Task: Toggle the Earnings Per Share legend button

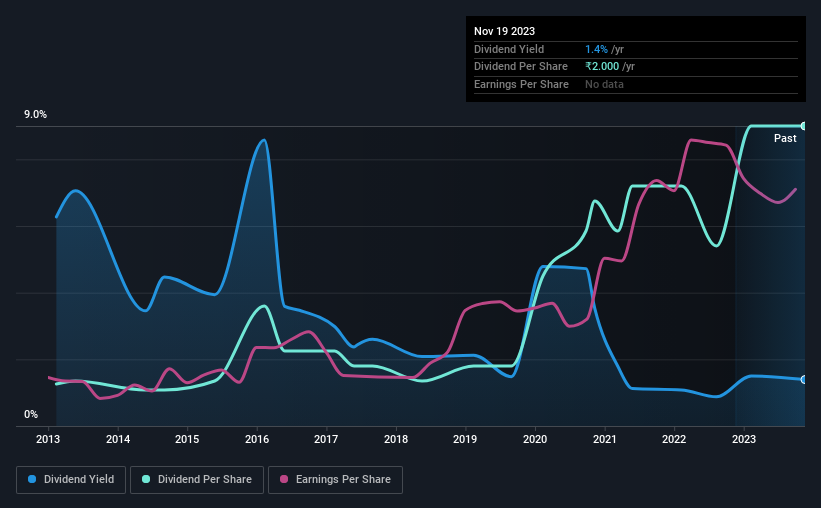Action: pos(335,480)
